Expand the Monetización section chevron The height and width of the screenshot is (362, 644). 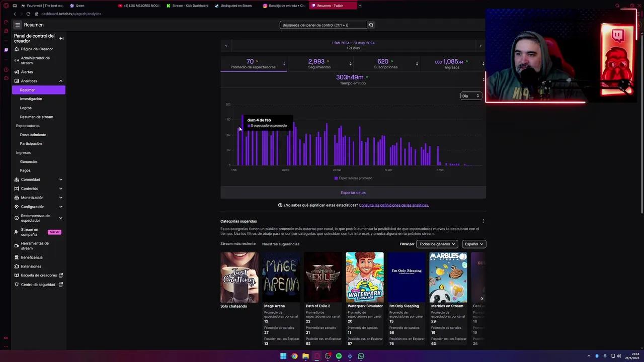point(61,198)
